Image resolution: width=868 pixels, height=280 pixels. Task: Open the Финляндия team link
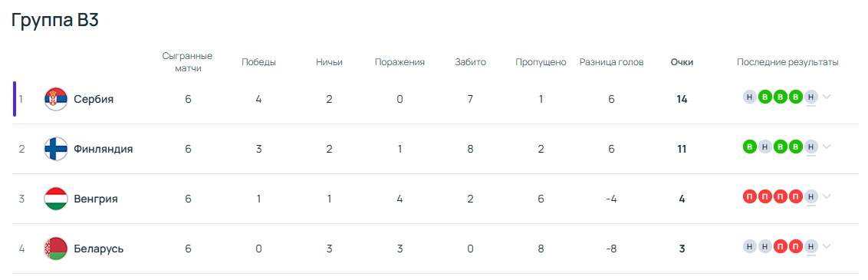(104, 149)
